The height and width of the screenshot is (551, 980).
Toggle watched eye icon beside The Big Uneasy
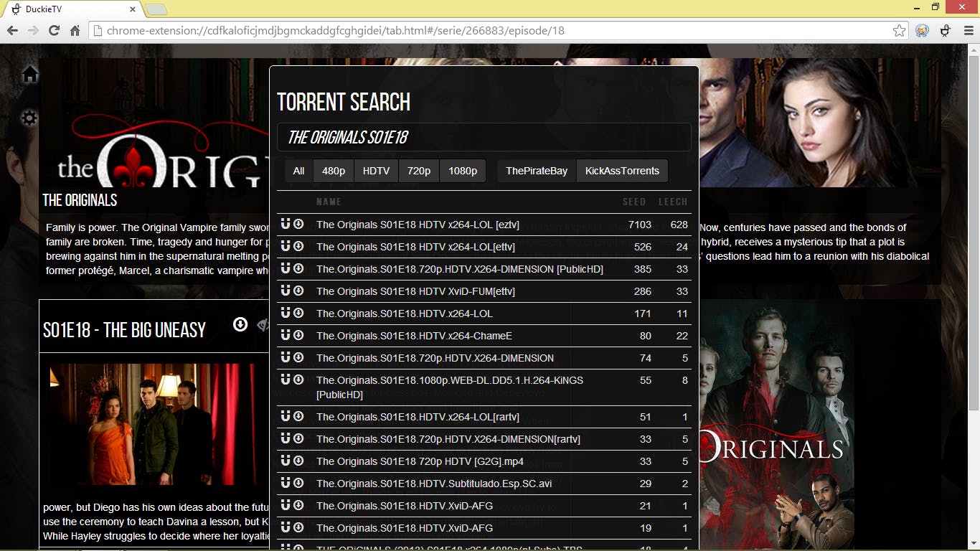pyautogui.click(x=263, y=325)
